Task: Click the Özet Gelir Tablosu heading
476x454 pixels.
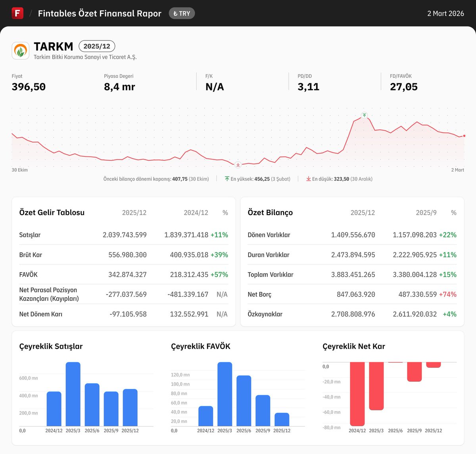Action: (52, 213)
